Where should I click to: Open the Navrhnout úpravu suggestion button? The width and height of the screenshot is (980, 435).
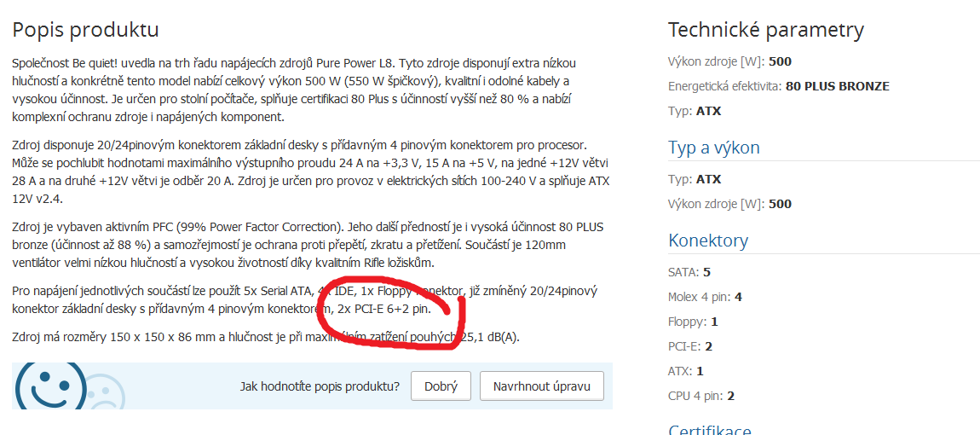[542, 386]
